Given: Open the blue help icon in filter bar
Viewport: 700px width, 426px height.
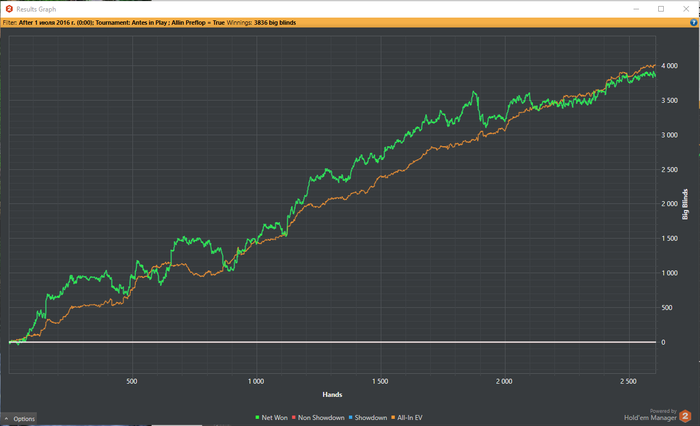Looking at the screenshot, I should click(x=693, y=22).
